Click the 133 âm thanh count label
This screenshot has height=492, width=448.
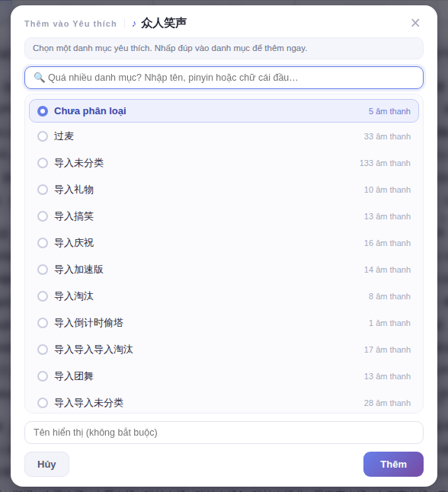[x=385, y=163]
